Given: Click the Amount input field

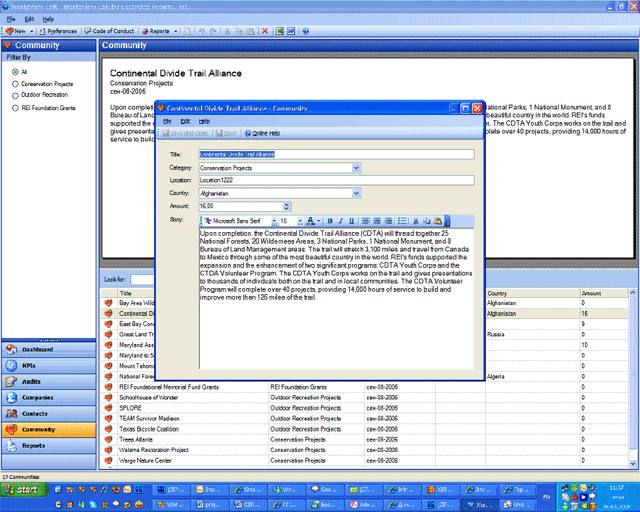Looking at the screenshot, I should pos(241,206).
